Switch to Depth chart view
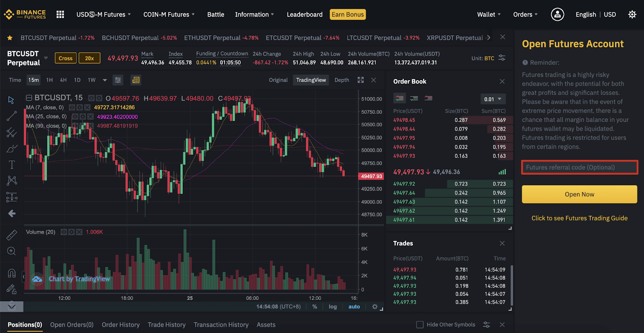Screen dimensions: 644x333 click(x=342, y=80)
